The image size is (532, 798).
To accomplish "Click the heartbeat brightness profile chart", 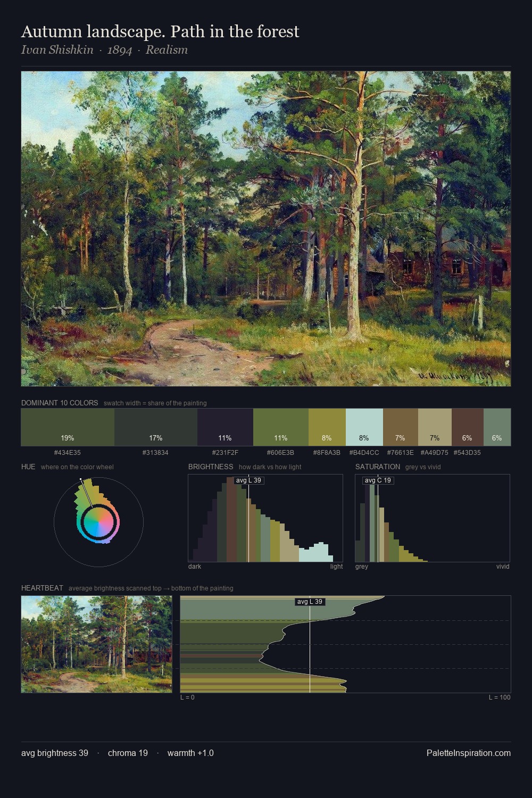I will (345, 644).
